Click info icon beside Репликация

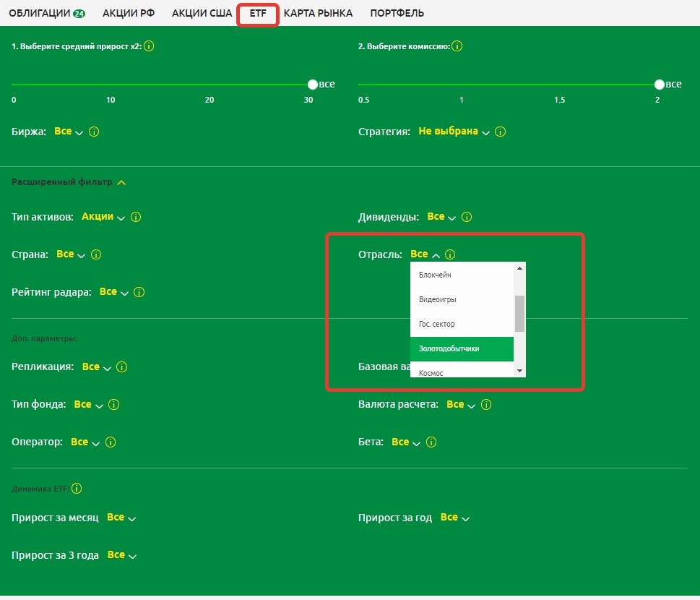pyautogui.click(x=122, y=367)
